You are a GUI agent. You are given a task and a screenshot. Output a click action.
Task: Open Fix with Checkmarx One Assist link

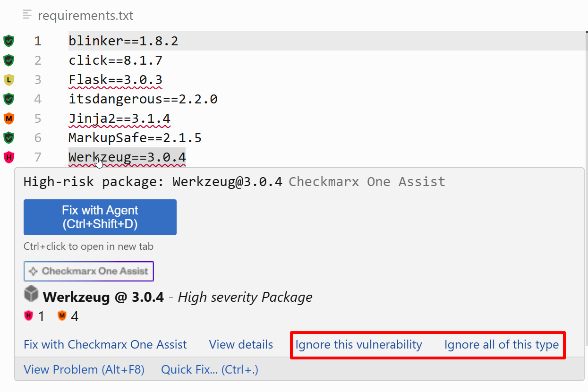105,345
